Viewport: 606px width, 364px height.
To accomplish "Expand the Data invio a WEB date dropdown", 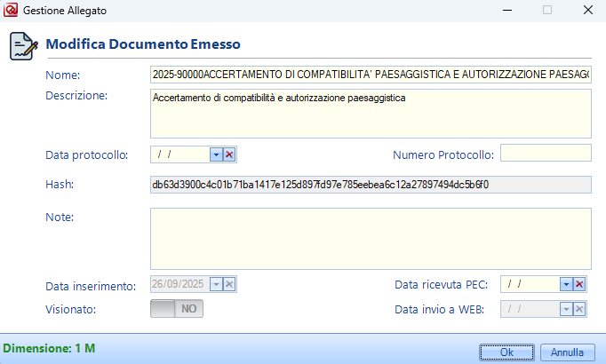I will [x=565, y=308].
